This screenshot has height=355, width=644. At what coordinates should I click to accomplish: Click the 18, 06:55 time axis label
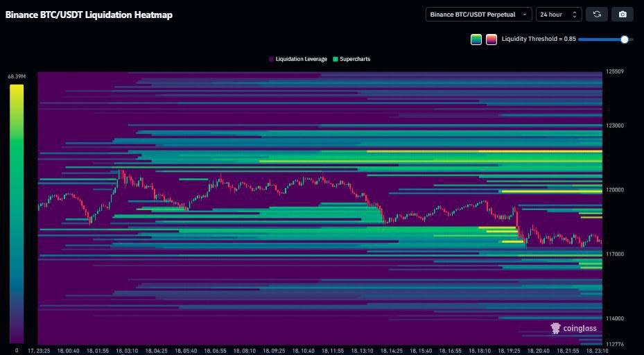(x=215, y=352)
